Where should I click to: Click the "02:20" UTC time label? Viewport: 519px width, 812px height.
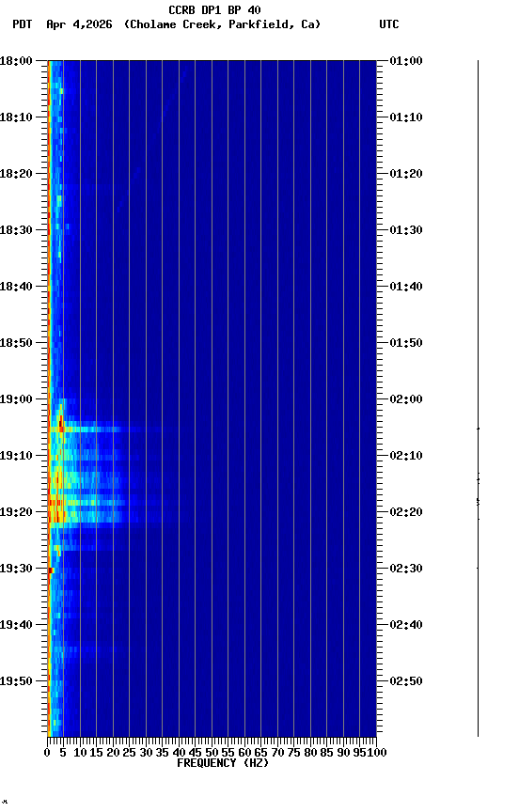[x=406, y=513]
